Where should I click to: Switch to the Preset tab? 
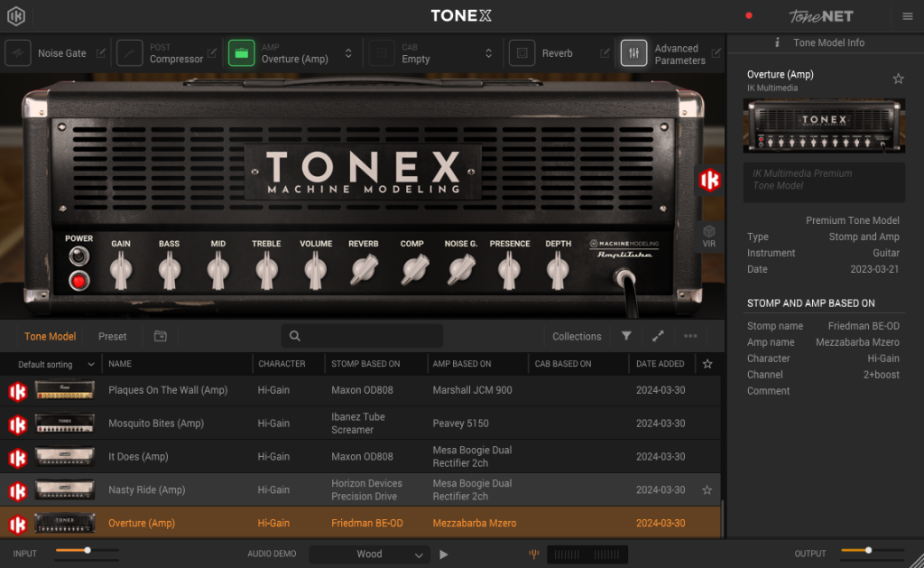click(x=112, y=336)
